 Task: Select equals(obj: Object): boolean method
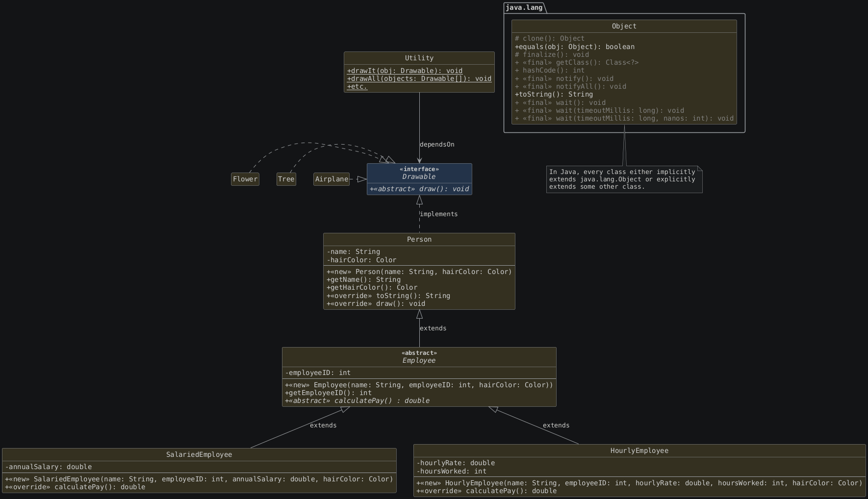[575, 47]
